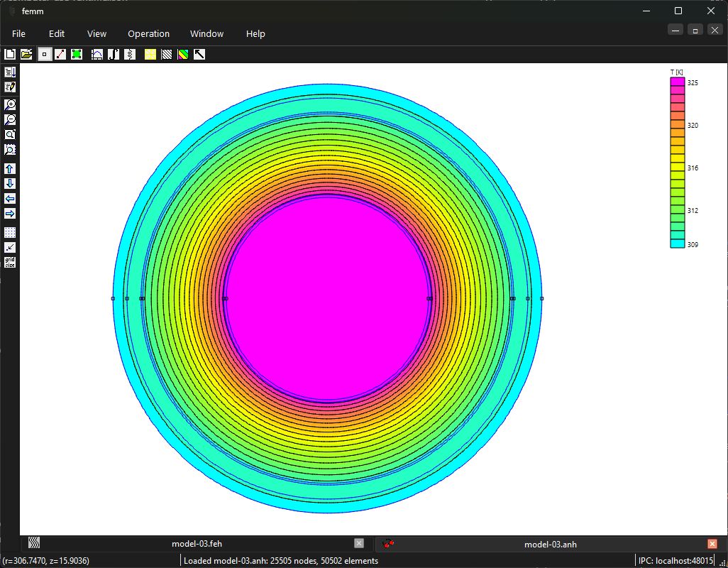Click the r and z coordinates readout

tap(46, 561)
